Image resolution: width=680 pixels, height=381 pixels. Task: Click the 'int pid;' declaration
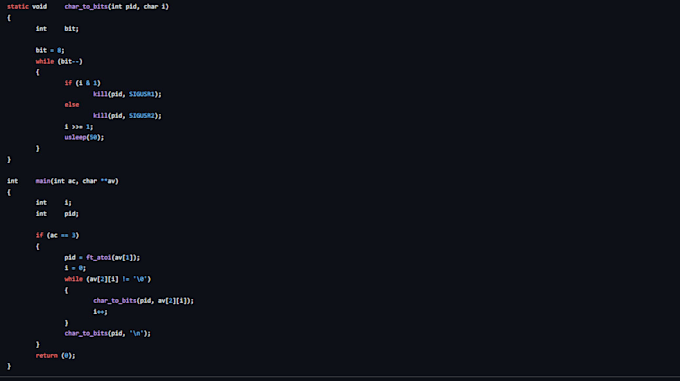pos(57,214)
